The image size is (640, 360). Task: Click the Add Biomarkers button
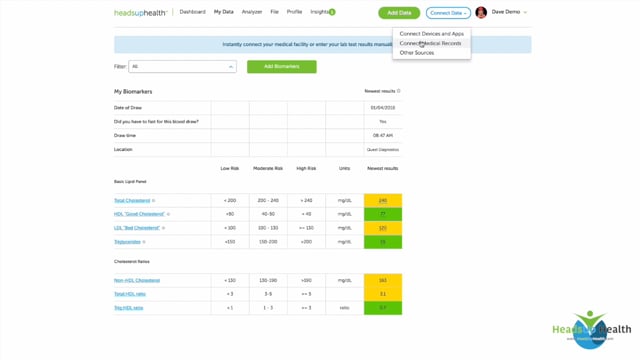(282, 67)
